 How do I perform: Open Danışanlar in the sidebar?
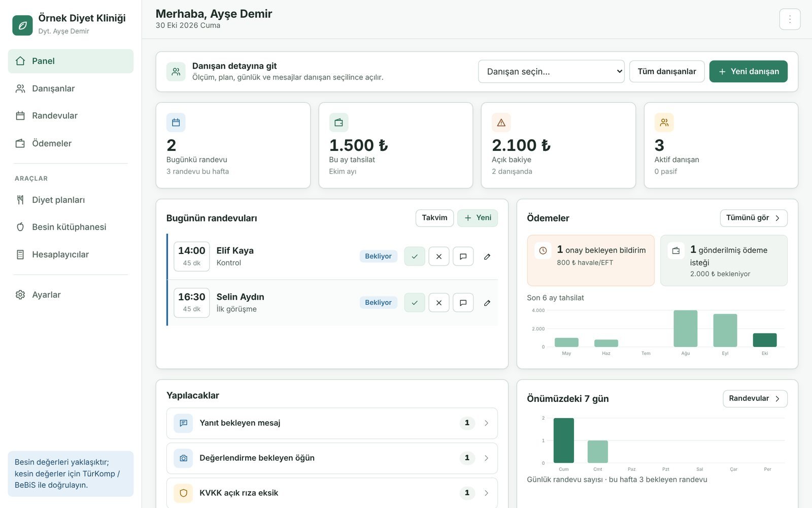[71, 88]
